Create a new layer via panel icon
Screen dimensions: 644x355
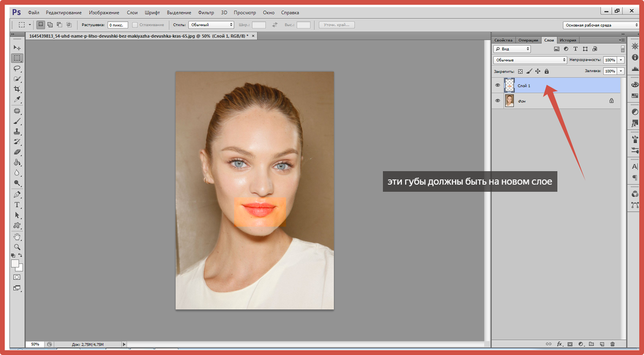point(602,344)
